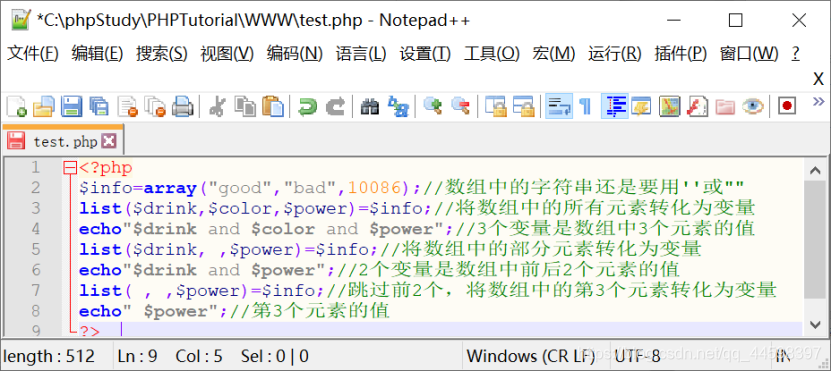Click line number 4 in margin

pyautogui.click(x=35, y=229)
